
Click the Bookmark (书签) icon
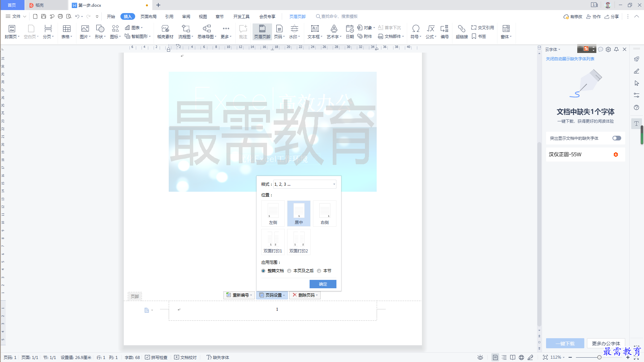tap(479, 36)
